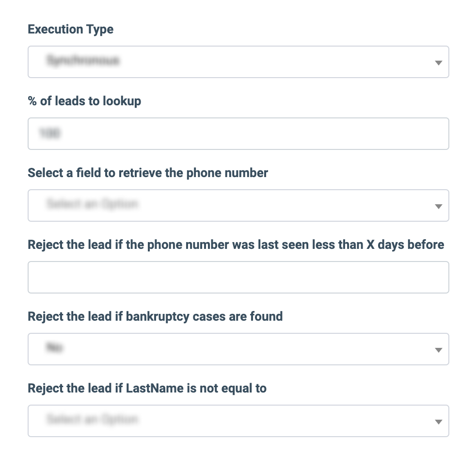The width and height of the screenshot is (476, 458).
Task: Focus the % of leads to lookup field
Action: point(238,134)
